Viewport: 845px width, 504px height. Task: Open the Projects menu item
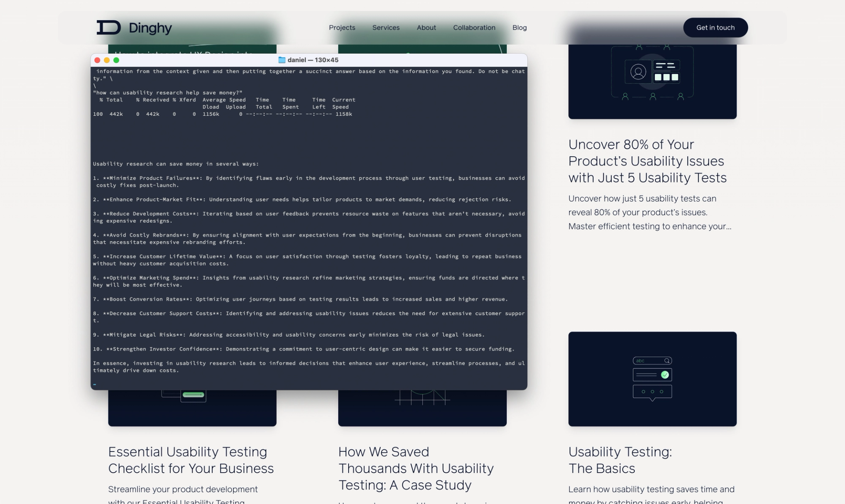pos(342,27)
